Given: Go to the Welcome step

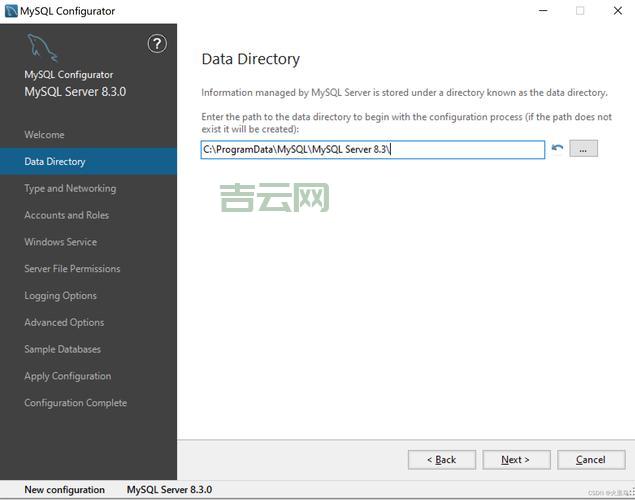Looking at the screenshot, I should point(44,135).
